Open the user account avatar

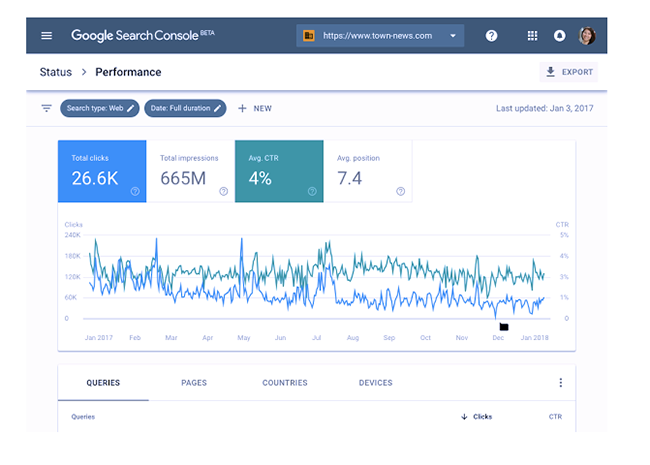[587, 36]
